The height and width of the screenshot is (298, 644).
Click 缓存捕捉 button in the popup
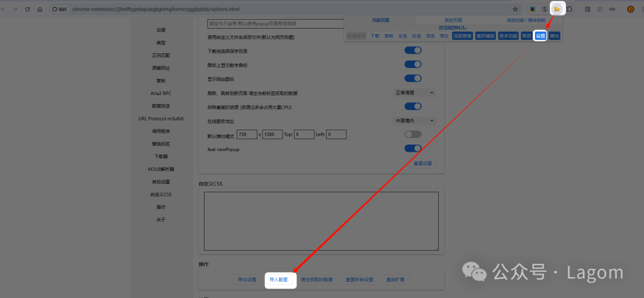485,36
